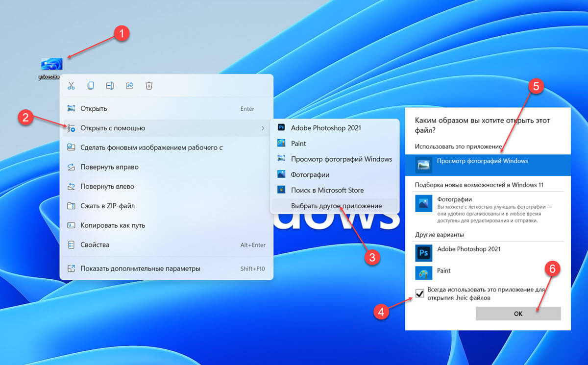Image resolution: width=588 pixels, height=365 pixels.
Task: Click the ZIP folder icon
Action: coord(71,206)
